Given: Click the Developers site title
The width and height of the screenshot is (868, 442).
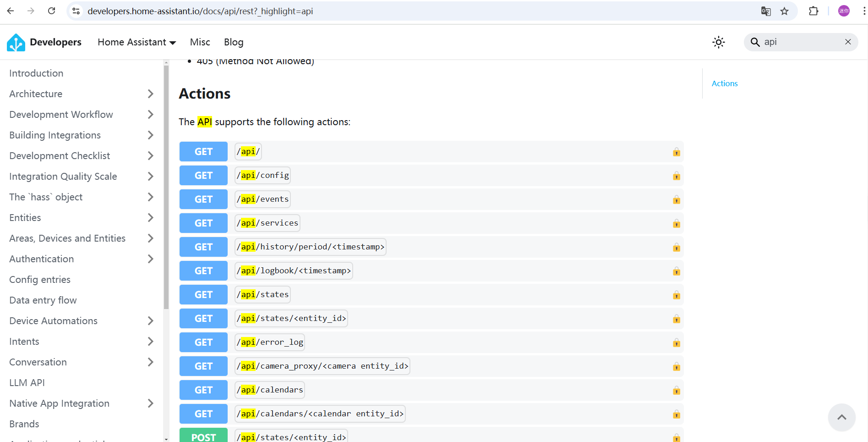Looking at the screenshot, I should [x=55, y=42].
